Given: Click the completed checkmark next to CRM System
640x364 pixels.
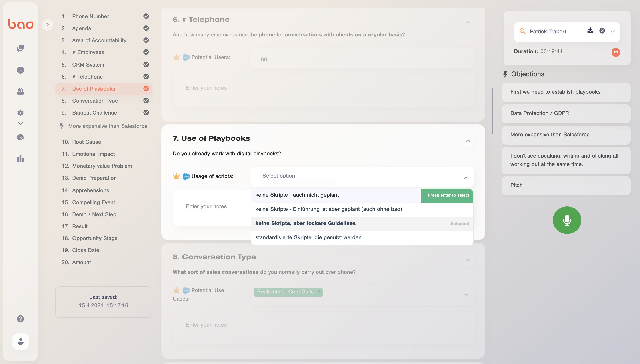Looking at the screenshot, I should pos(146,65).
